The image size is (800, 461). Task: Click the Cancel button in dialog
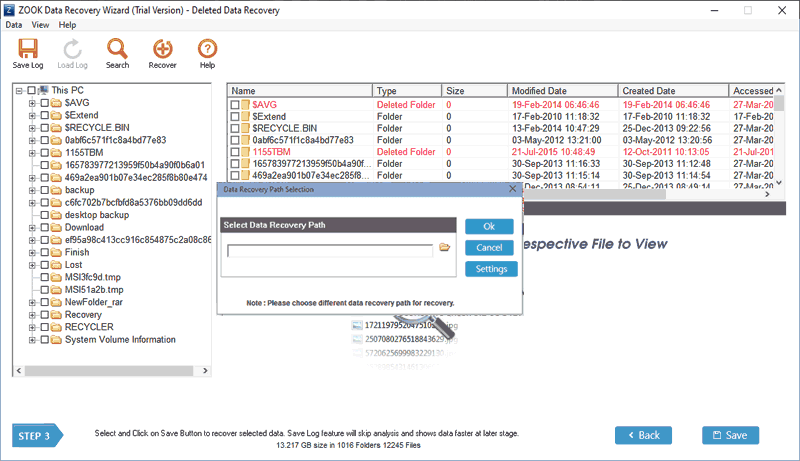click(x=489, y=248)
